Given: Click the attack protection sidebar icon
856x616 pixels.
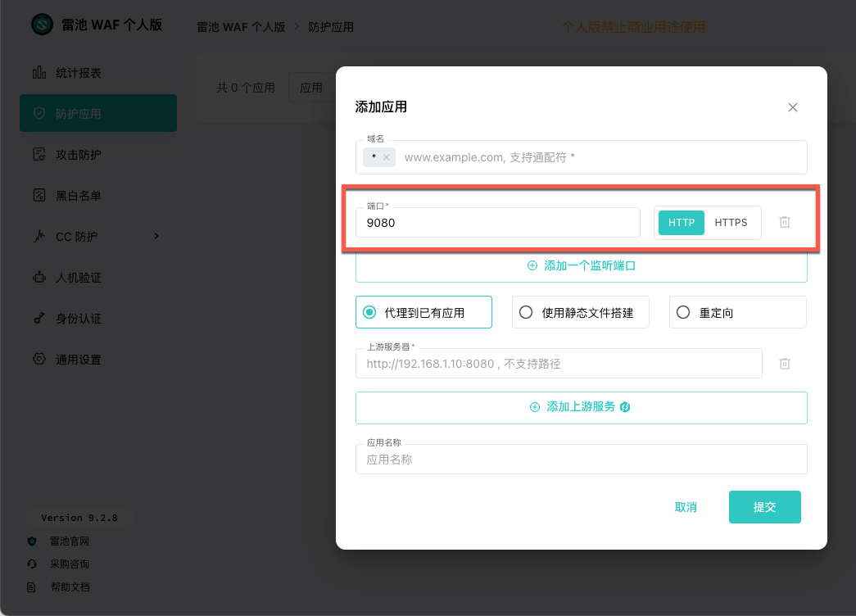Looking at the screenshot, I should (x=38, y=155).
